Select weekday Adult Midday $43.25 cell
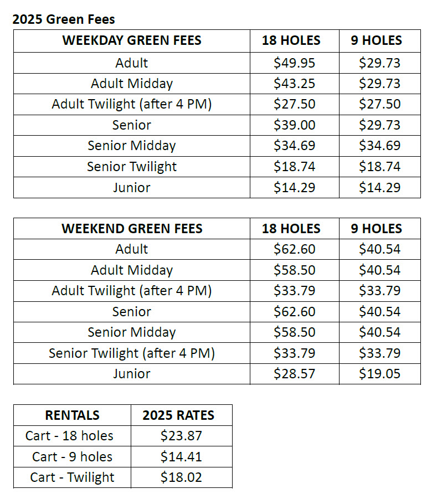The width and height of the screenshot is (437, 504). pos(294,84)
